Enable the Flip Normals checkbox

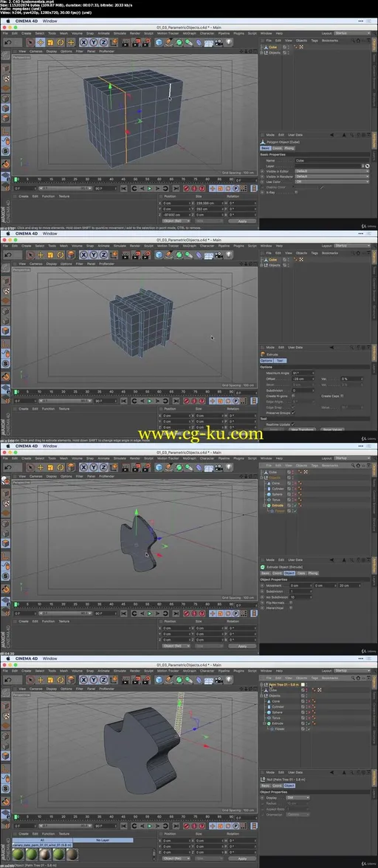tap(292, 602)
